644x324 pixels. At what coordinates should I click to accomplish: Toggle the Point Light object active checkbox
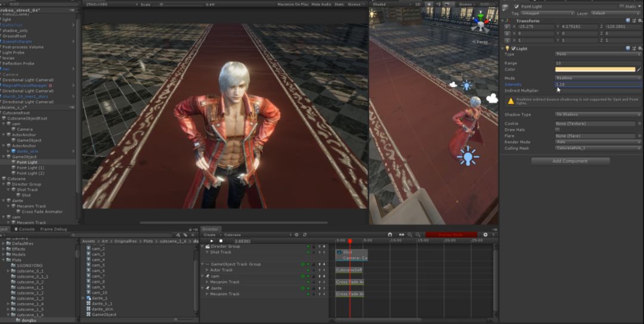click(516, 7)
